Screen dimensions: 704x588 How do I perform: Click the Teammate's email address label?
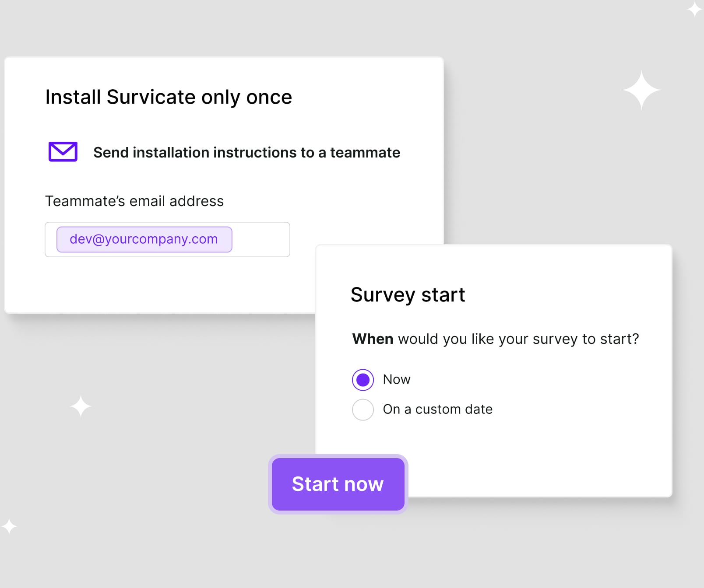(134, 201)
